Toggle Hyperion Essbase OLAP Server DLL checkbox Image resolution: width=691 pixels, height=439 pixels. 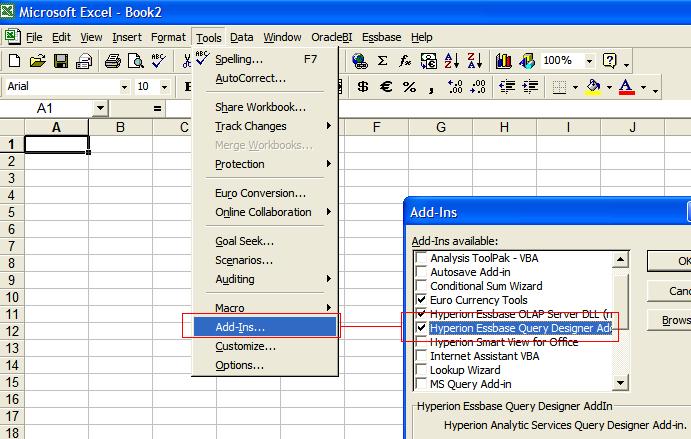[x=422, y=314]
